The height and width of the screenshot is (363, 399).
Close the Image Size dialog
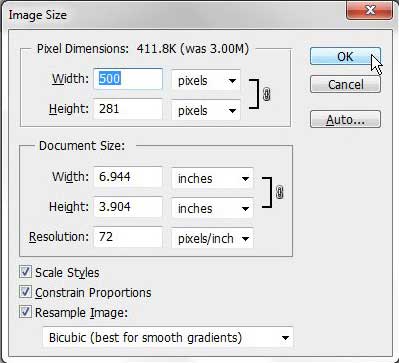pos(369,10)
